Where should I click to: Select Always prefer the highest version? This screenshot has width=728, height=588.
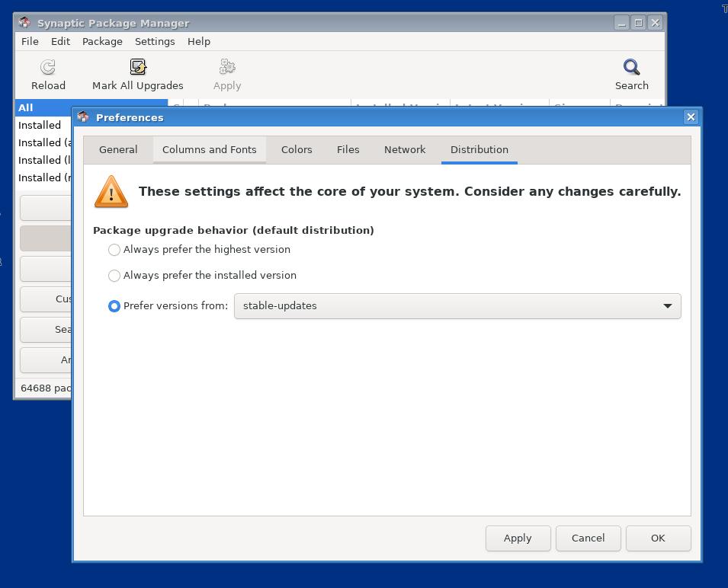[x=114, y=250]
